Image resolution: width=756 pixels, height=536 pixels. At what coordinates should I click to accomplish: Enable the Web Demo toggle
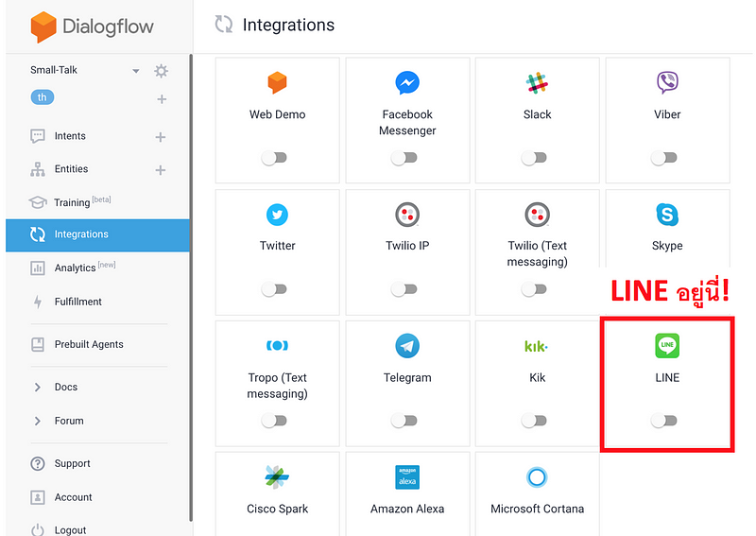click(x=274, y=158)
